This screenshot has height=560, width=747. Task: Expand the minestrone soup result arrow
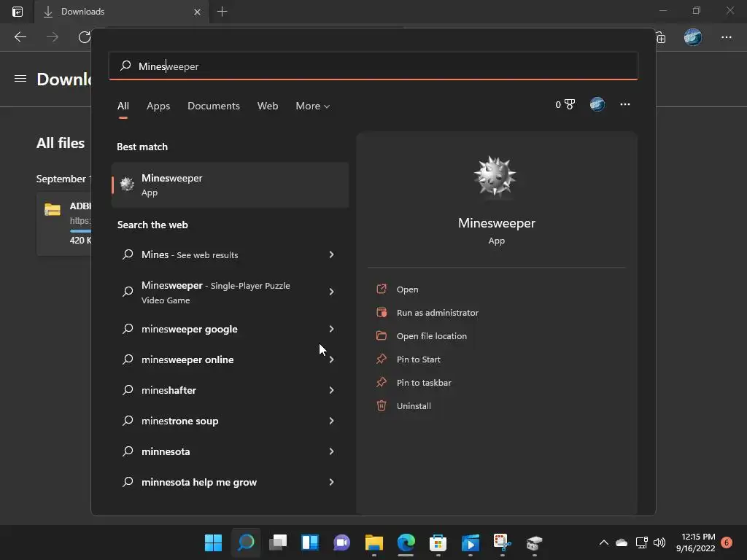[332, 421]
